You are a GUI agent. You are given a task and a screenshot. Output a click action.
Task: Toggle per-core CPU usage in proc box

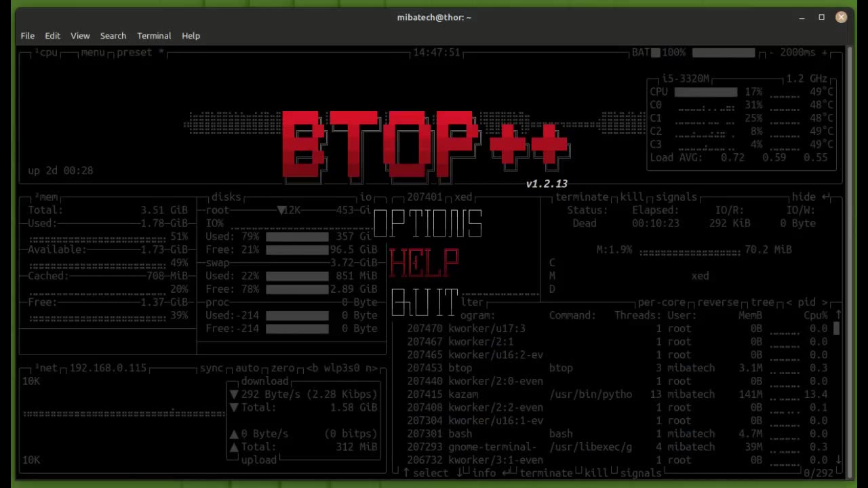(661, 302)
